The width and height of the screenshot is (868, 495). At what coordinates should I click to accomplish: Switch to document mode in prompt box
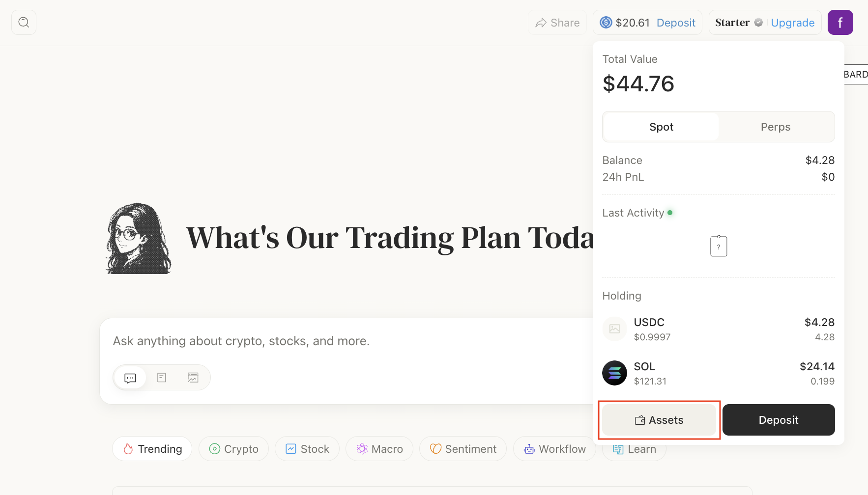(162, 378)
